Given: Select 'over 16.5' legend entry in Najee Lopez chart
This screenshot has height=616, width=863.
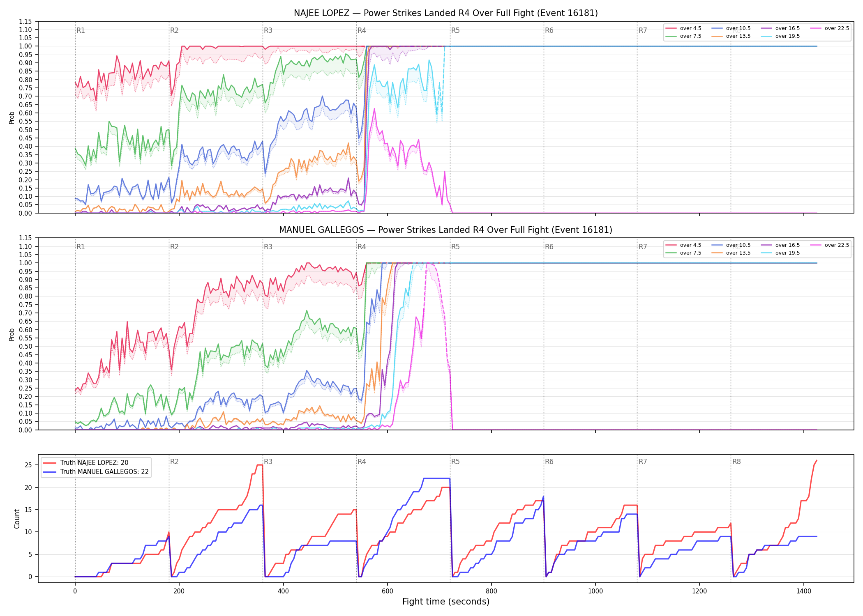Looking at the screenshot, I should [x=780, y=28].
